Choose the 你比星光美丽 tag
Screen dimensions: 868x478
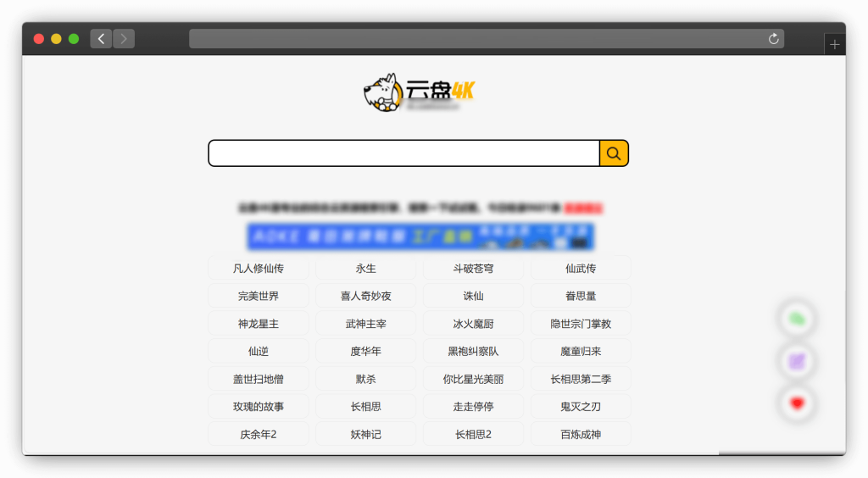473,379
